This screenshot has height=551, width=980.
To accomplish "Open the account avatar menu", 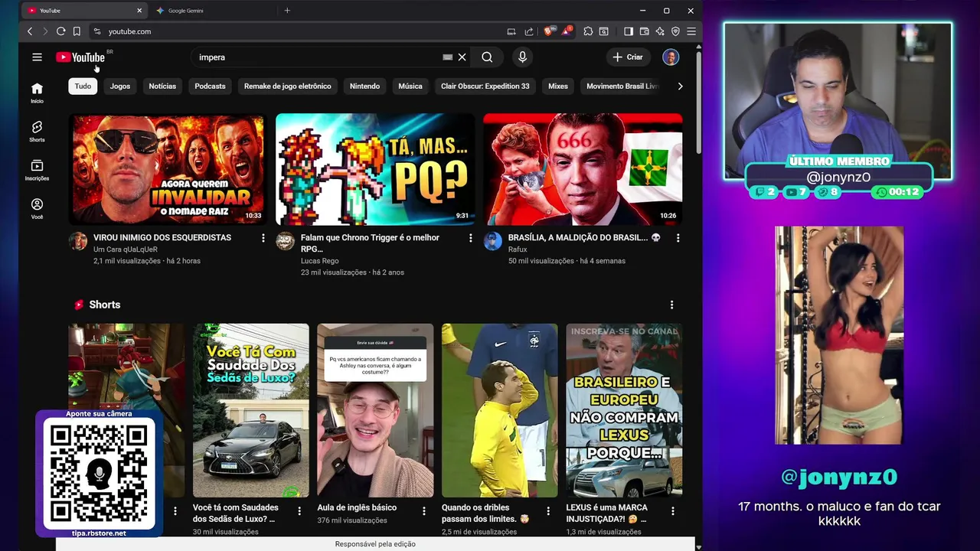I will (671, 57).
